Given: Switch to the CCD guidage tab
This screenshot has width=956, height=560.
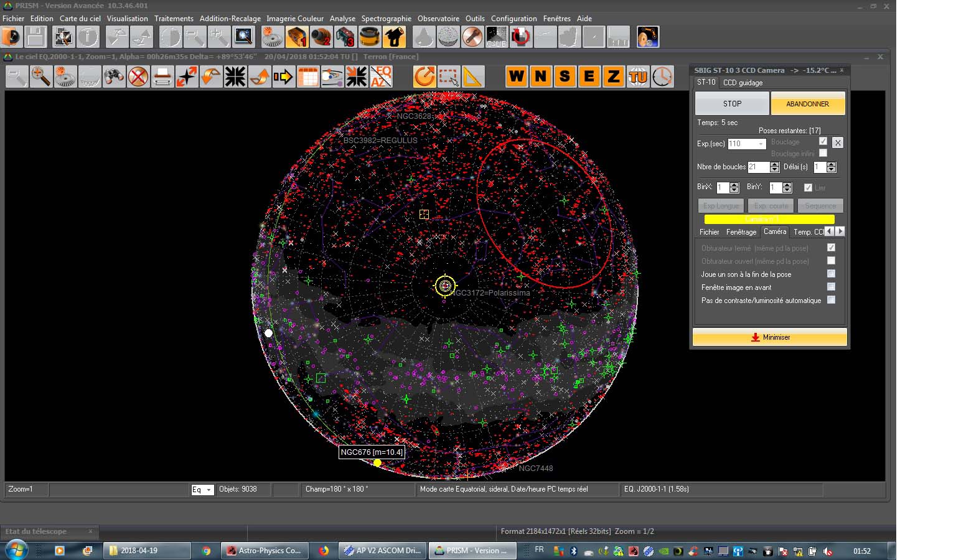Looking at the screenshot, I should click(743, 83).
